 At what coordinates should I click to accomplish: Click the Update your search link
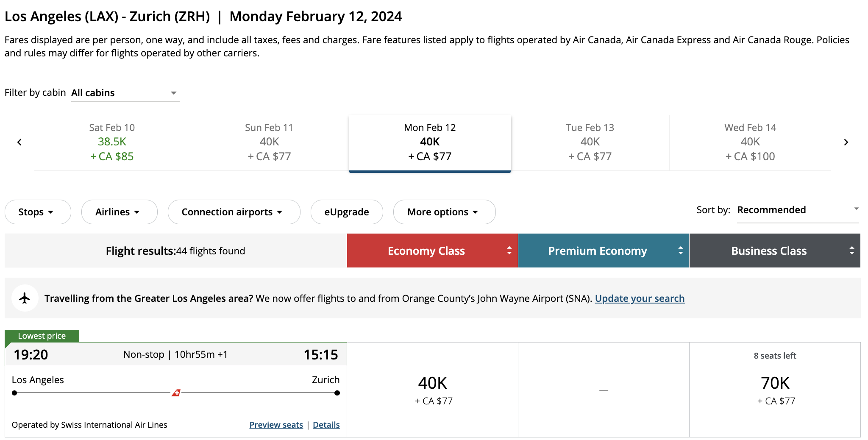pyautogui.click(x=640, y=298)
